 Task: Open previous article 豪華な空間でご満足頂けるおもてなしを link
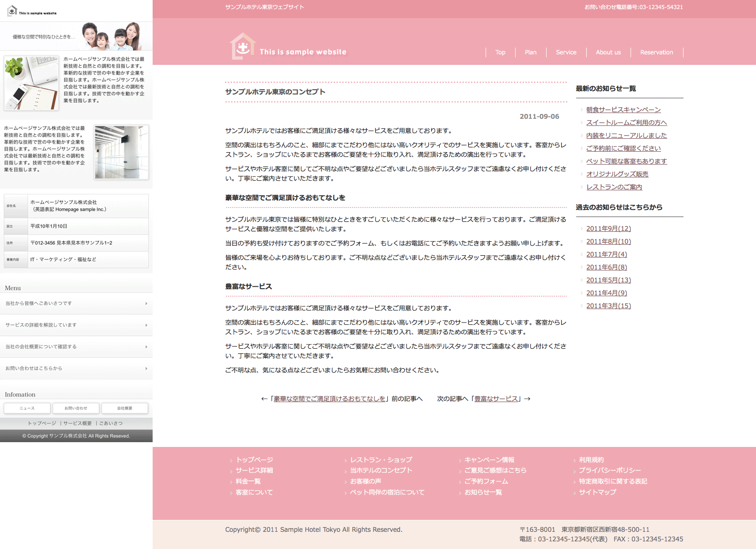(x=329, y=399)
